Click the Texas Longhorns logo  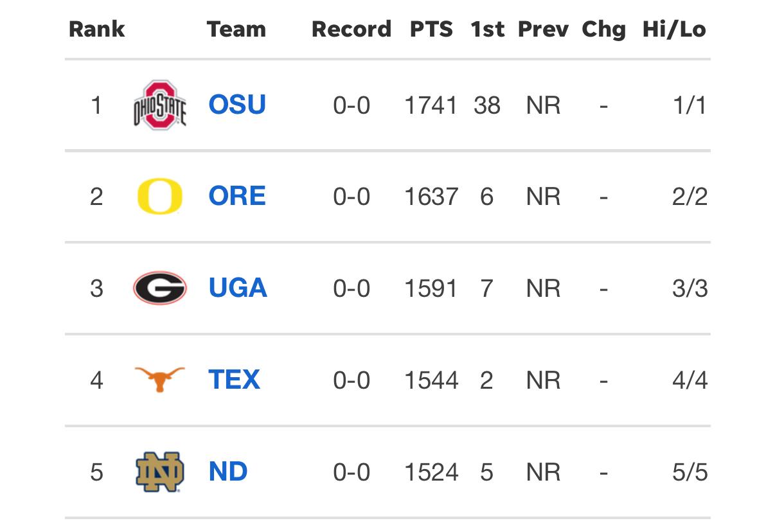point(160,379)
